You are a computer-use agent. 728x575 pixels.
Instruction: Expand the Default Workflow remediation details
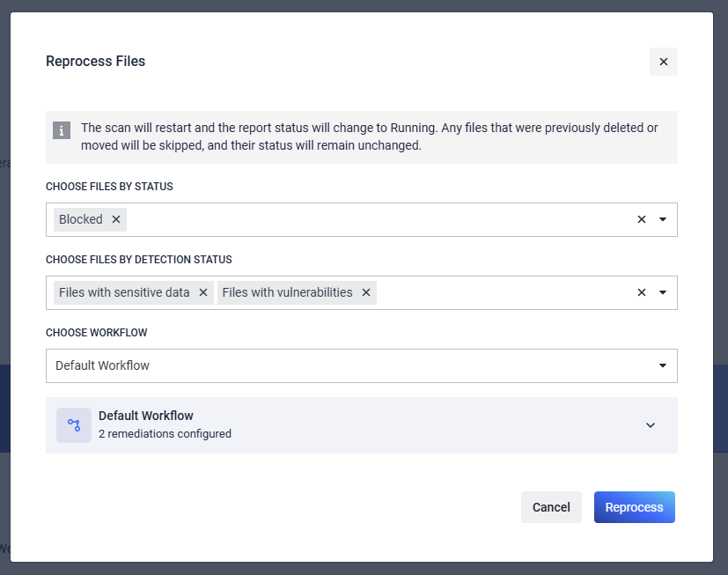(651, 425)
